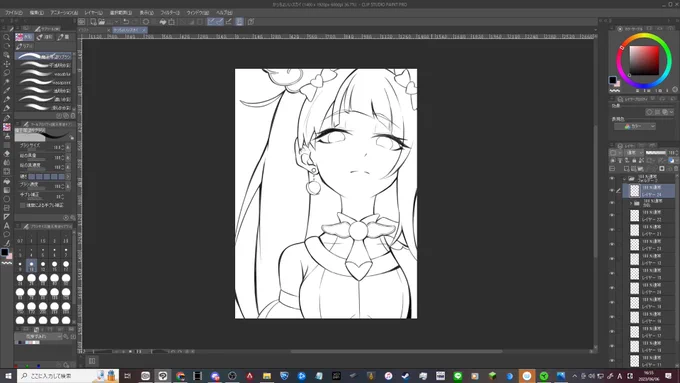Open the layer blend mode dropdown

tap(634, 153)
